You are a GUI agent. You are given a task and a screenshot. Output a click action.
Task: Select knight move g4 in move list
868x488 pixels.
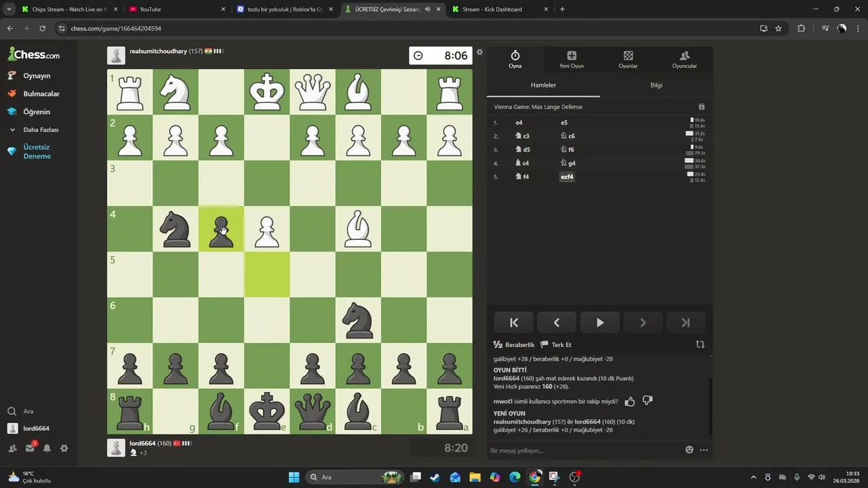point(568,163)
